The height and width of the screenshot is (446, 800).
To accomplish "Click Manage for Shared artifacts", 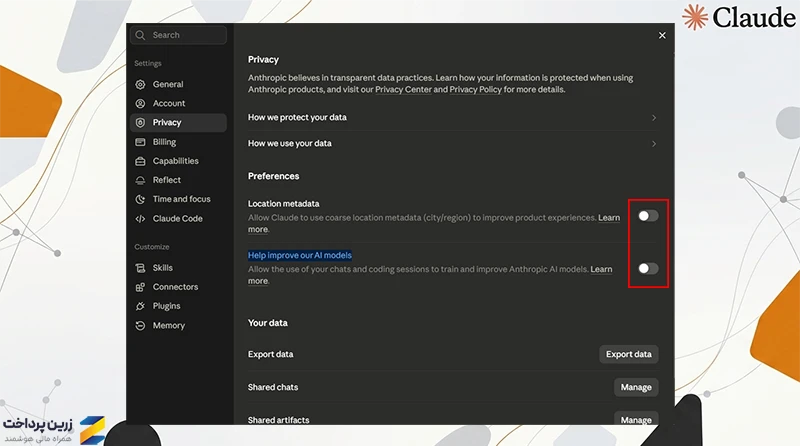I will pos(636,419).
